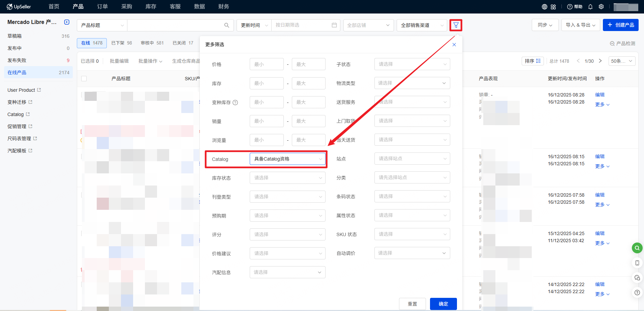Click the search magnifier icon in search box
The width and height of the screenshot is (644, 311).
pyautogui.click(x=226, y=25)
